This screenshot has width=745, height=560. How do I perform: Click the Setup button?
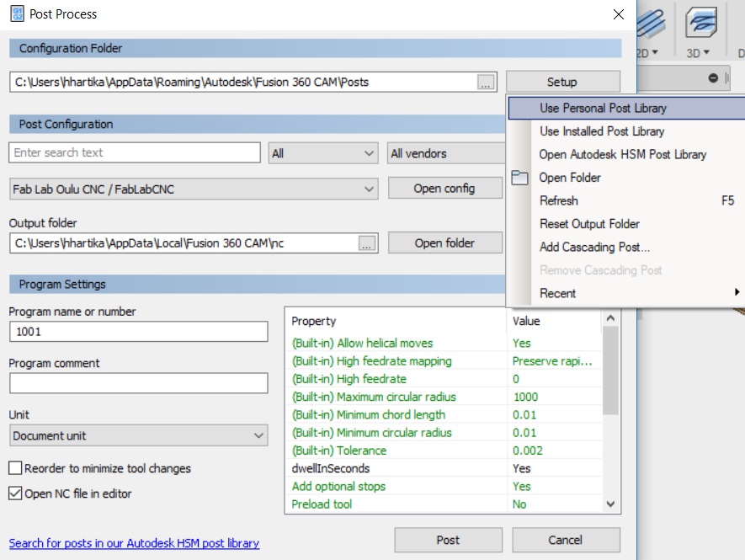(x=562, y=82)
